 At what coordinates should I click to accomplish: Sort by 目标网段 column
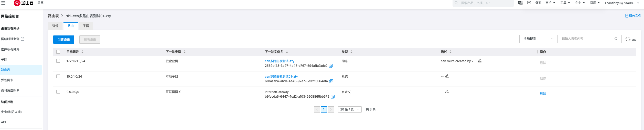click(82, 52)
